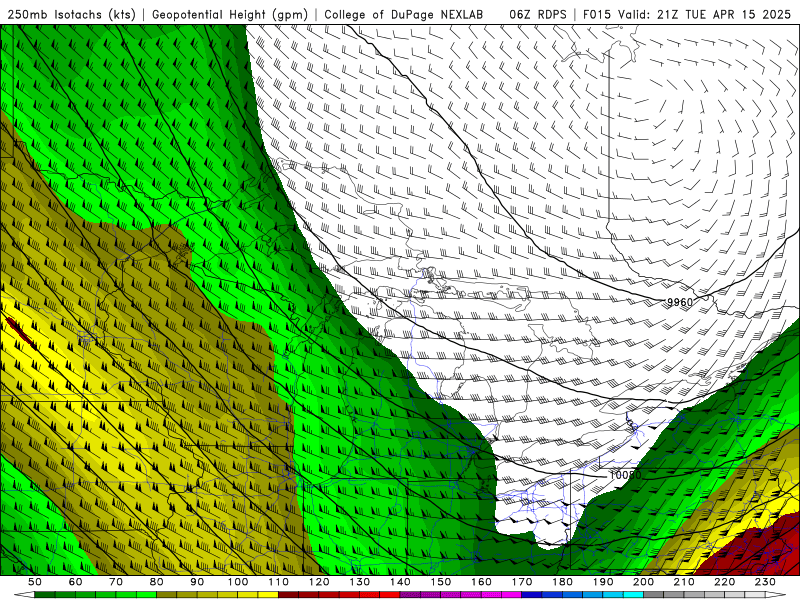
Task: Click the 'Geopotential Height (gpm)' title text
Action: pos(230,14)
